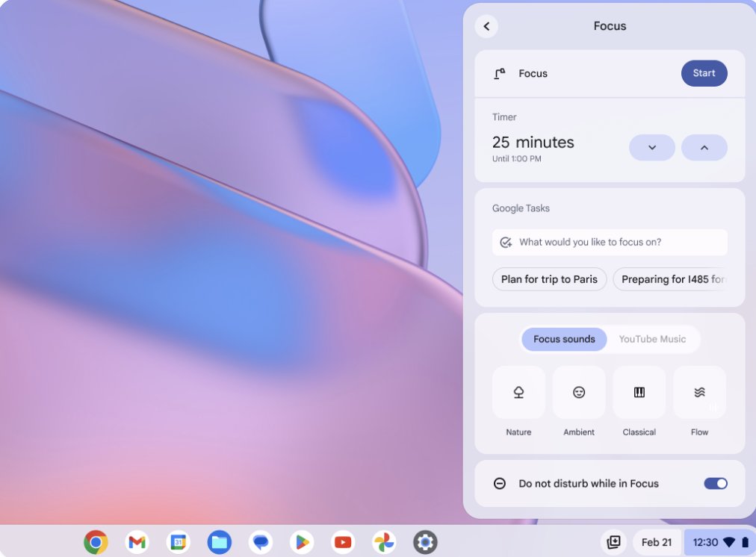Play the Nature sound
The width and height of the screenshot is (756, 557).
tap(518, 392)
